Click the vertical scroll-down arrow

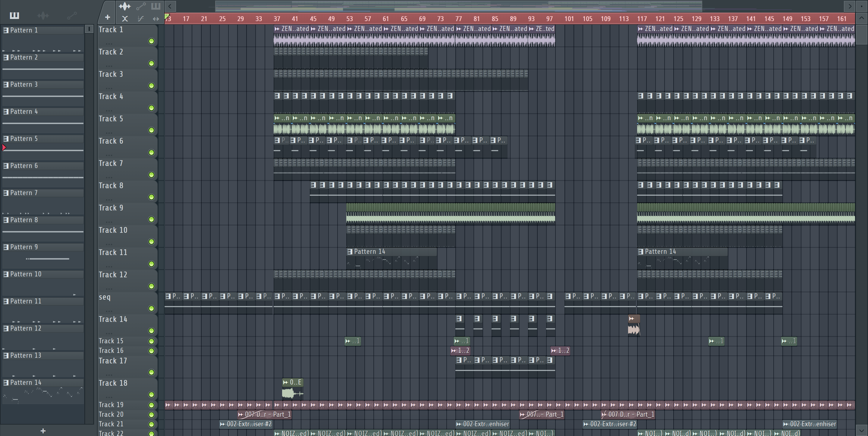point(861,430)
